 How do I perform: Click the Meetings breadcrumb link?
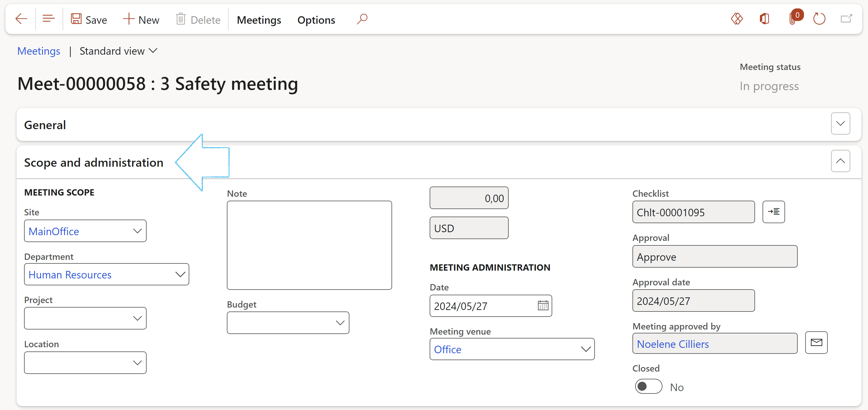click(x=38, y=50)
